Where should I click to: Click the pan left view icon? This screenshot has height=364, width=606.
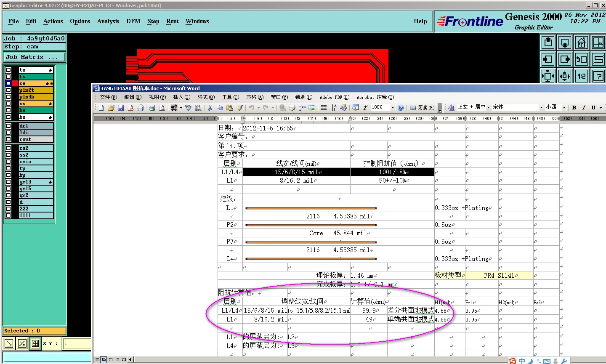(548, 59)
